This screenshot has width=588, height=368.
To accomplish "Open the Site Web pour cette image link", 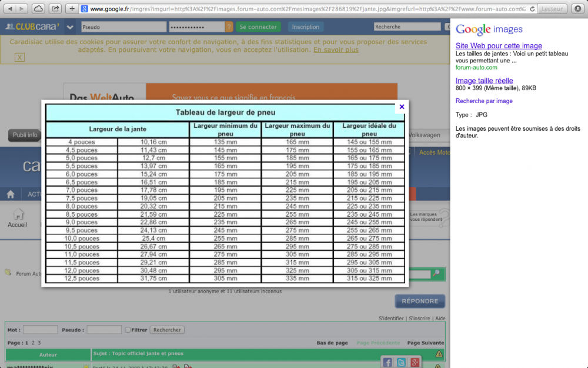I will [499, 46].
